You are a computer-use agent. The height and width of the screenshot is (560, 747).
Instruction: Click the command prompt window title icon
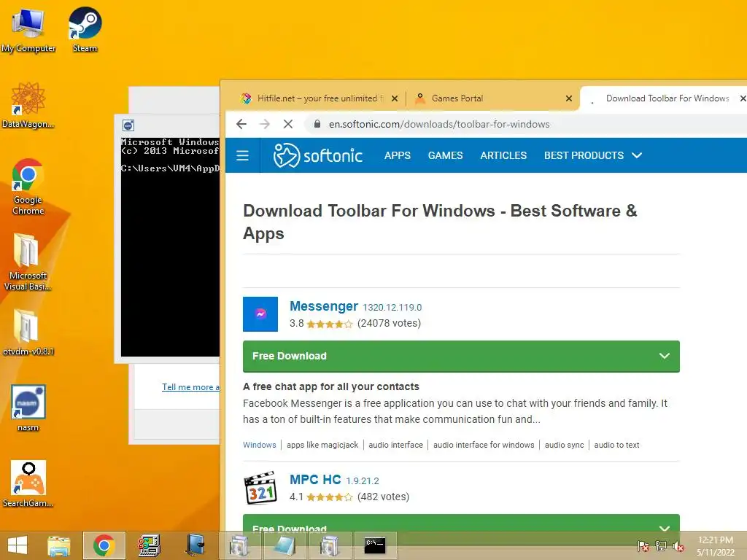coord(128,125)
